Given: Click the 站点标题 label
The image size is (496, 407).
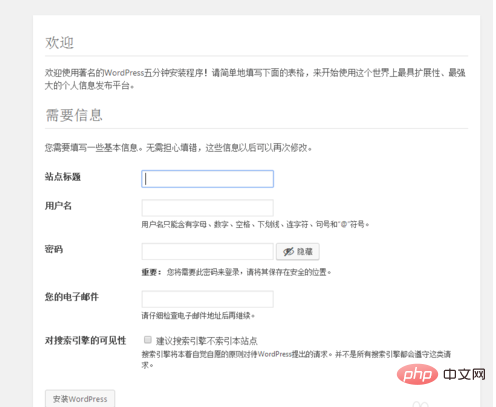Looking at the screenshot, I should click(x=63, y=177).
